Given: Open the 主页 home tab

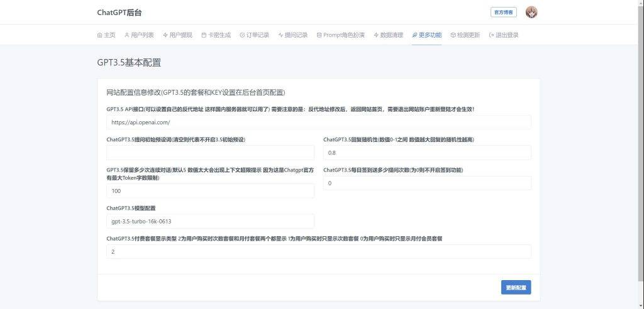Looking at the screenshot, I should coord(106,35).
